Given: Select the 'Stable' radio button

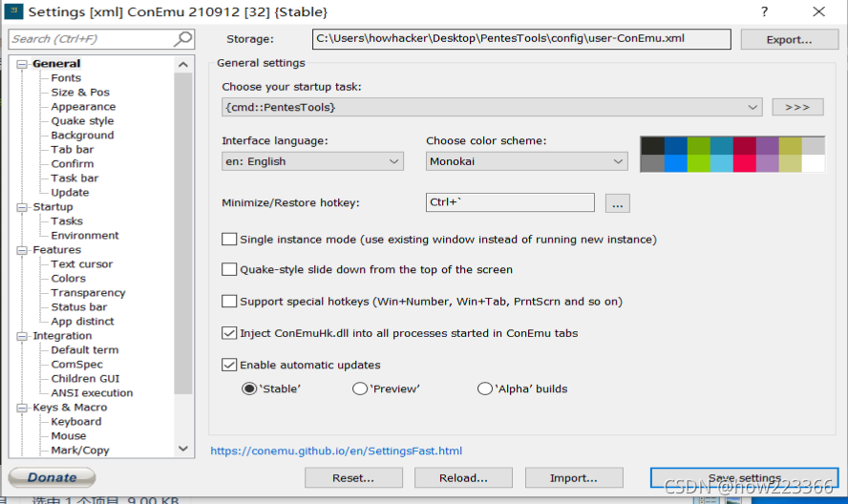Looking at the screenshot, I should pyautogui.click(x=249, y=388).
